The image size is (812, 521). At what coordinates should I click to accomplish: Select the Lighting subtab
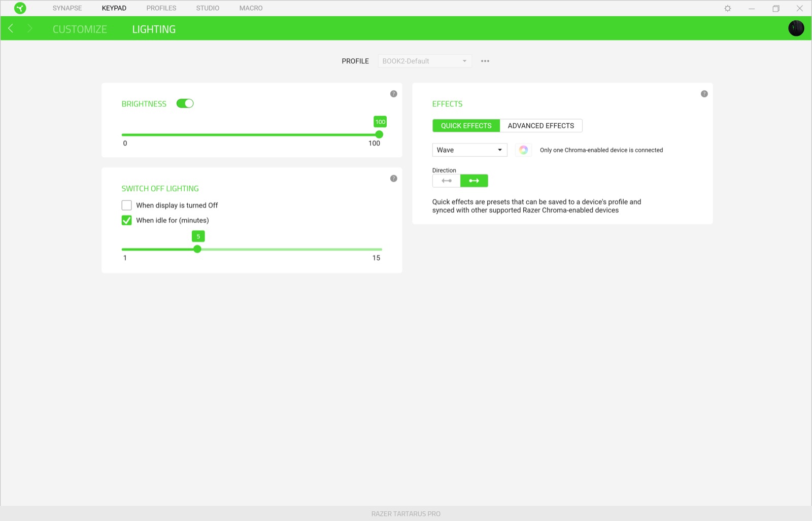(x=154, y=29)
